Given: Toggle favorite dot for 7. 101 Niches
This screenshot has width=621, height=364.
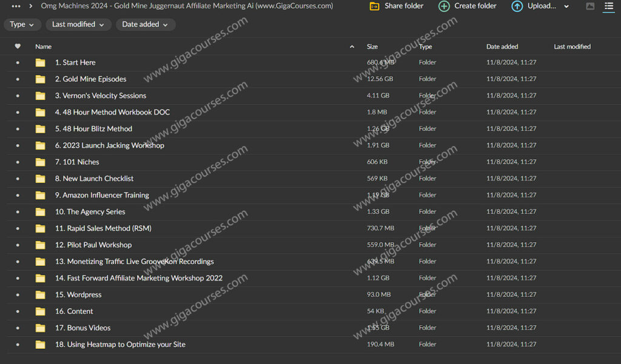Looking at the screenshot, I should pyautogui.click(x=18, y=162).
